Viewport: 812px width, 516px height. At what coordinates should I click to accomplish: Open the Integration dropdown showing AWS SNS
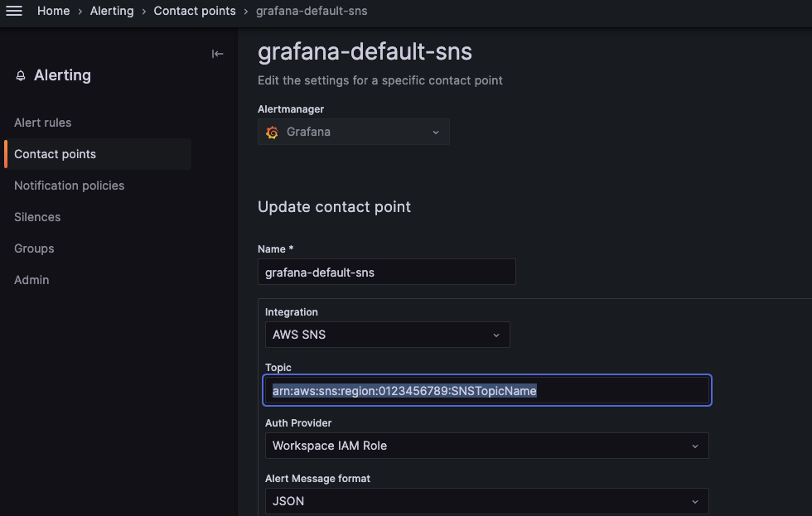(387, 335)
